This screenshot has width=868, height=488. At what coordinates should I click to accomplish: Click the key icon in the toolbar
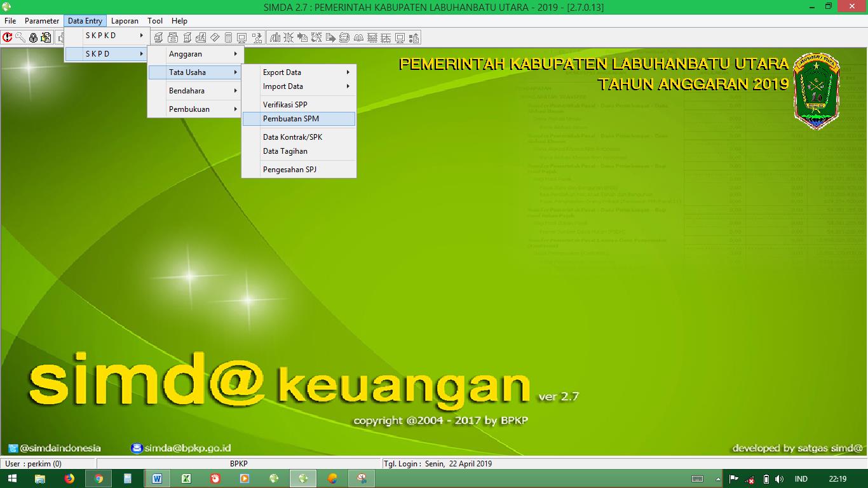pyautogui.click(x=20, y=37)
